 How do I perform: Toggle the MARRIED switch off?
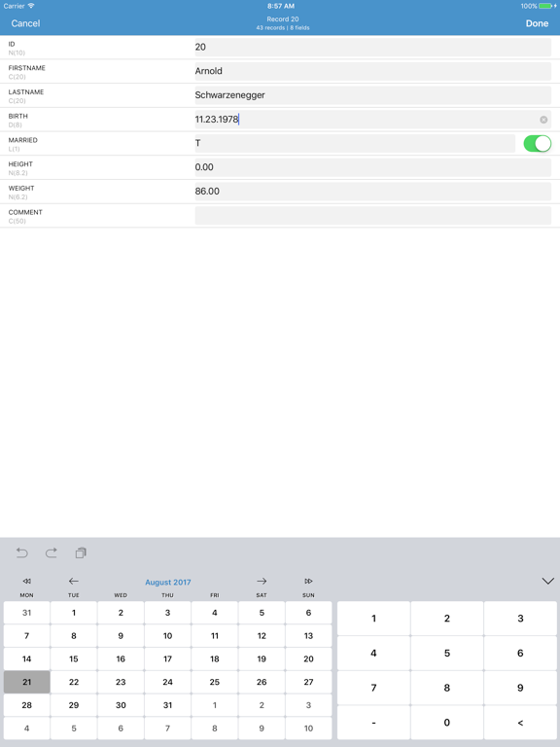(537, 143)
